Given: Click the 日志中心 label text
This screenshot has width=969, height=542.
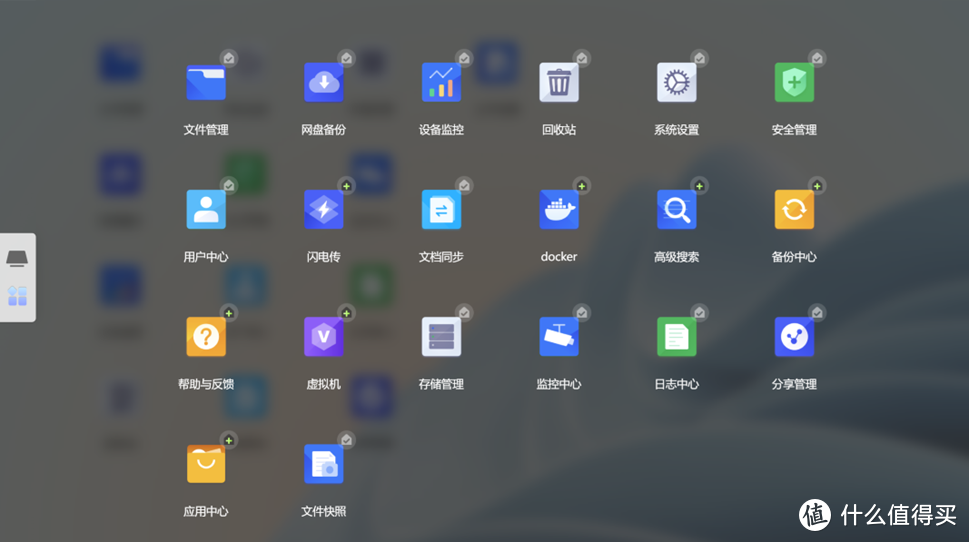Looking at the screenshot, I should click(x=676, y=384).
